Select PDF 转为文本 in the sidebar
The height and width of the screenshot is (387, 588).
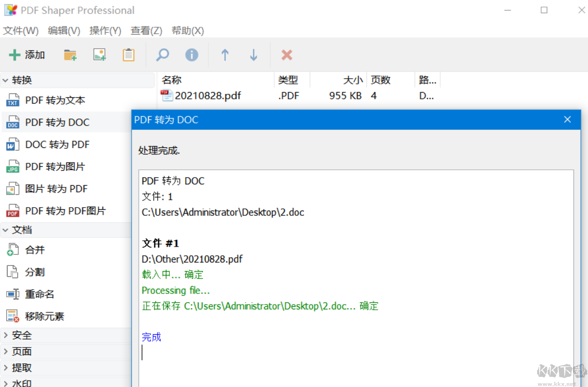pyautogui.click(x=55, y=100)
